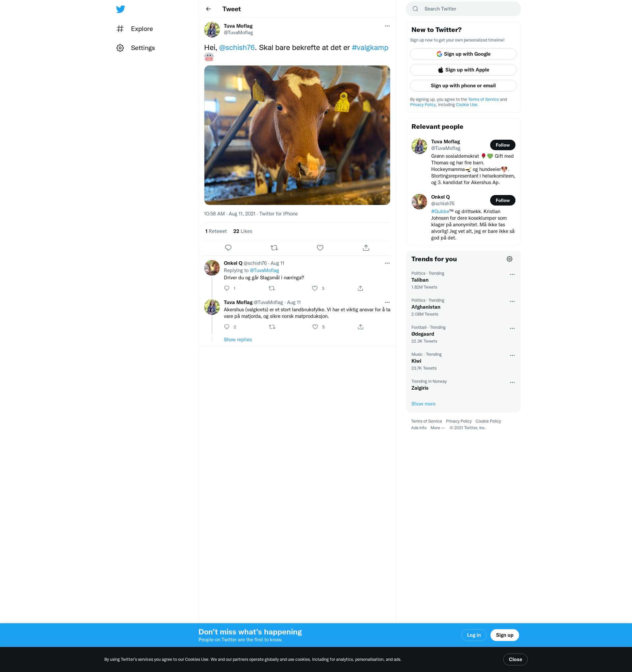
Task: Open more options on the main tweet
Action: pos(387,26)
